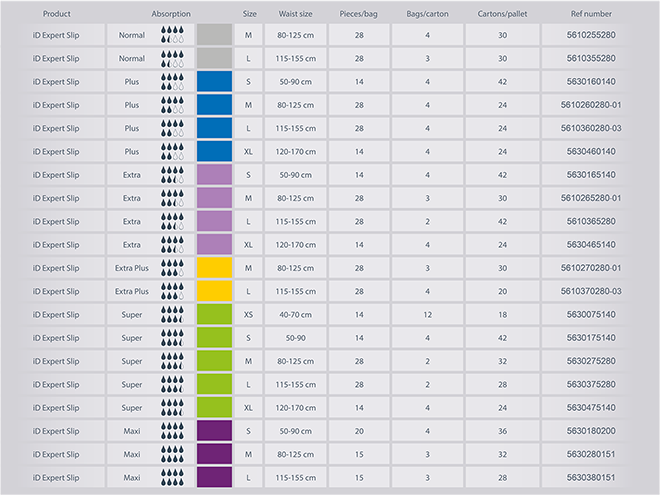
Task: Click cartons per pallet value 36
Action: point(503,431)
